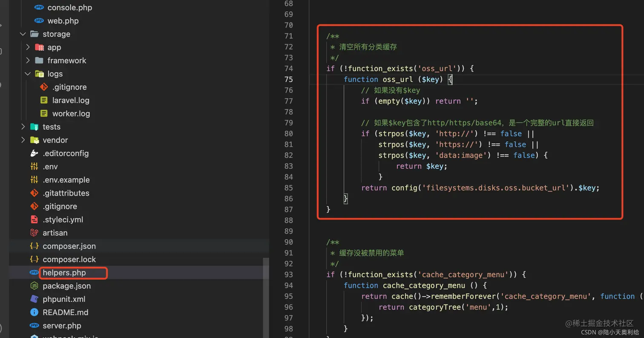644x338 pixels.
Task: Open the laravel.log file
Action: (x=71, y=100)
